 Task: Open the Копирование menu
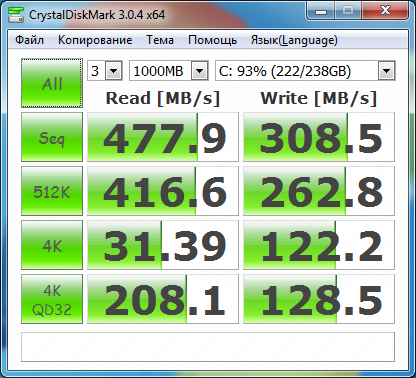coord(95,40)
